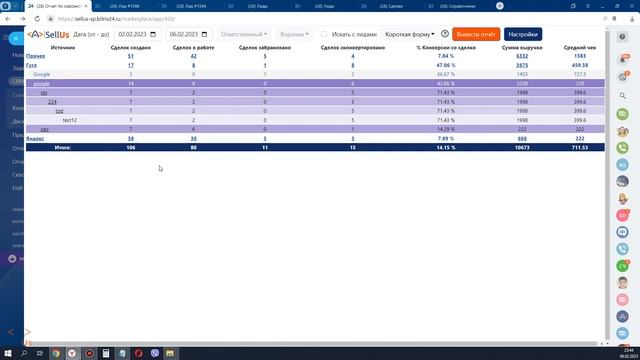Viewport: 640px width, 360px height.
Task: Open Viber from taskbar
Action: [x=155, y=353]
